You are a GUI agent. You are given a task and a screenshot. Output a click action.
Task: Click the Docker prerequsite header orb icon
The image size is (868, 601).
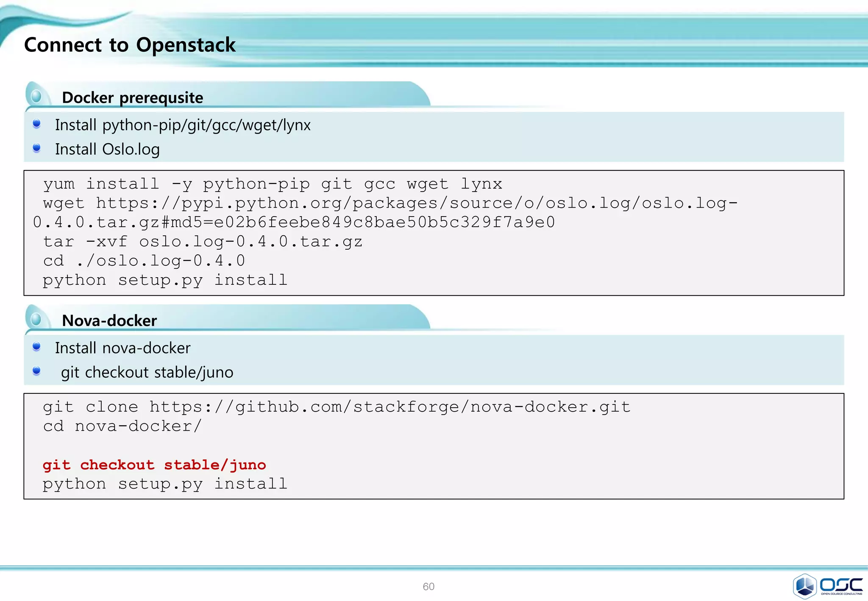[x=36, y=96]
